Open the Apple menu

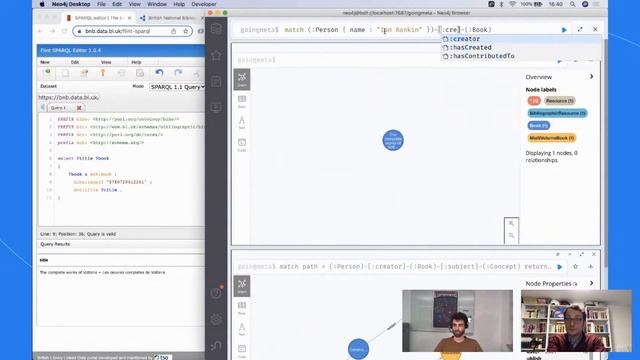[x=42, y=4]
